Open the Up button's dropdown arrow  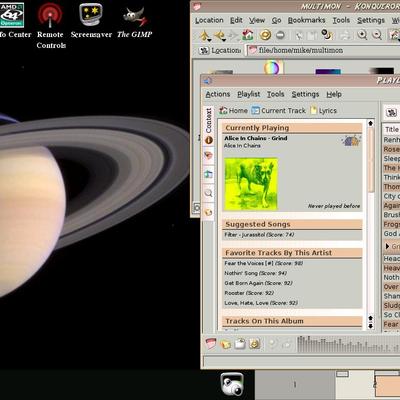point(209,40)
